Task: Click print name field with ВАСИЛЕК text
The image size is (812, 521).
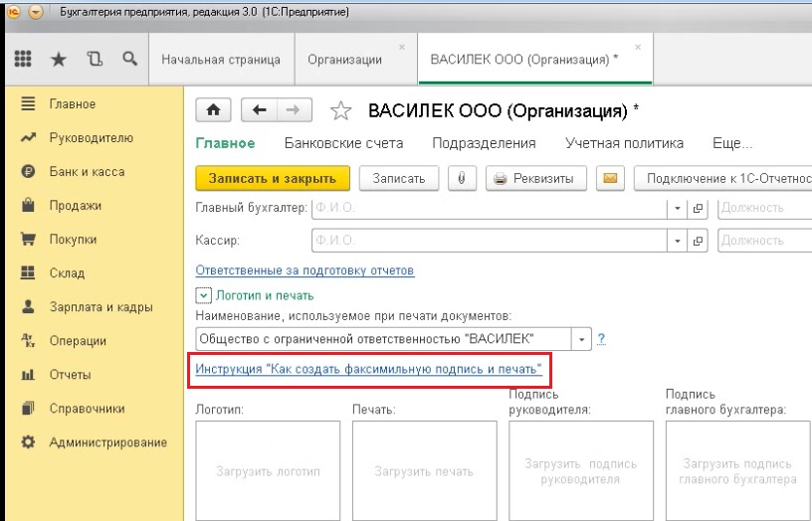Action: tap(384, 339)
